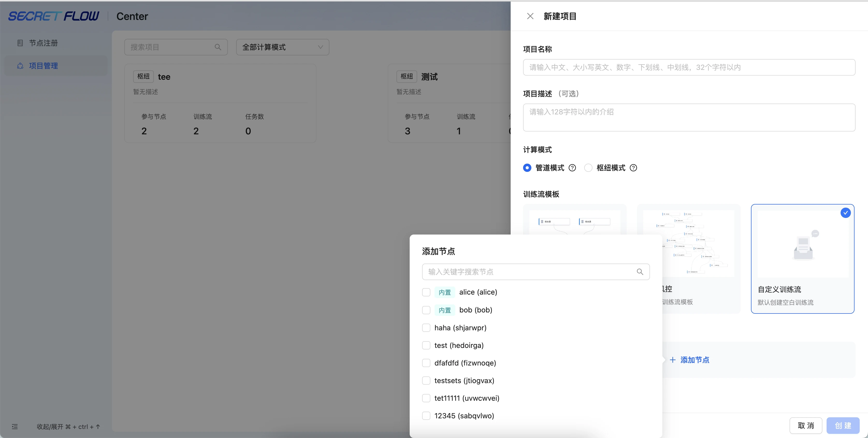Click the 创建 button

tap(843, 426)
